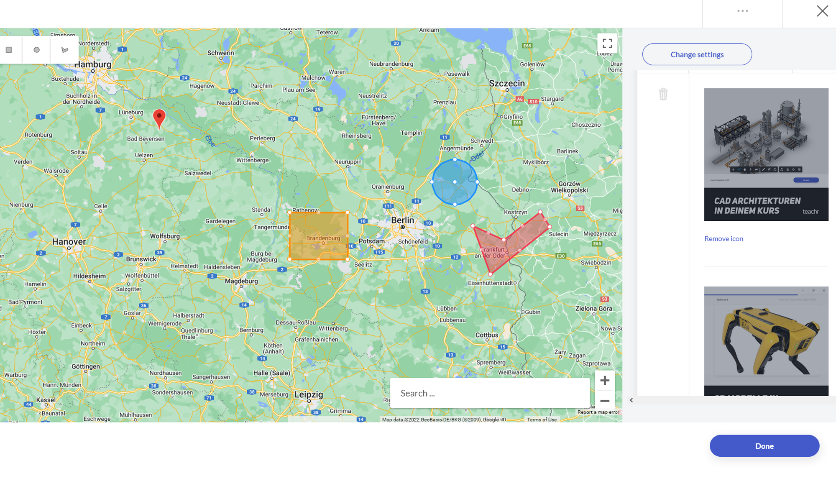Select the circle drawing tool
836x504 pixels.
(37, 50)
